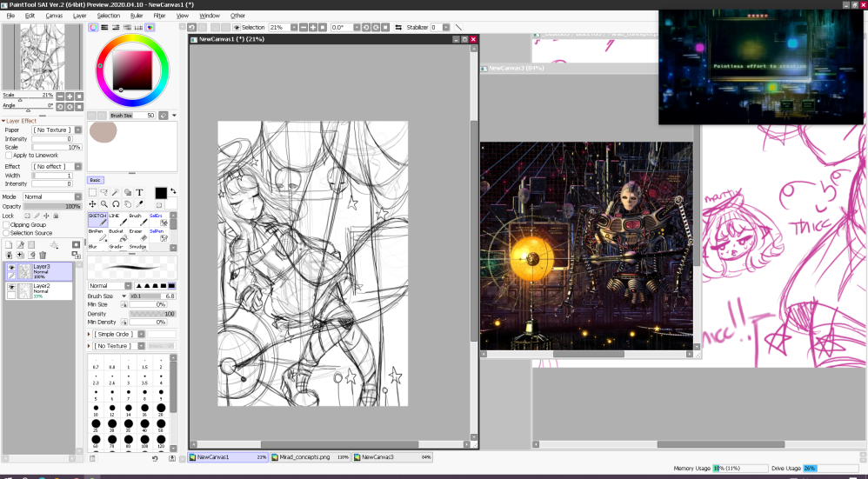
Task: Create a new normal layer
Action: (9, 244)
